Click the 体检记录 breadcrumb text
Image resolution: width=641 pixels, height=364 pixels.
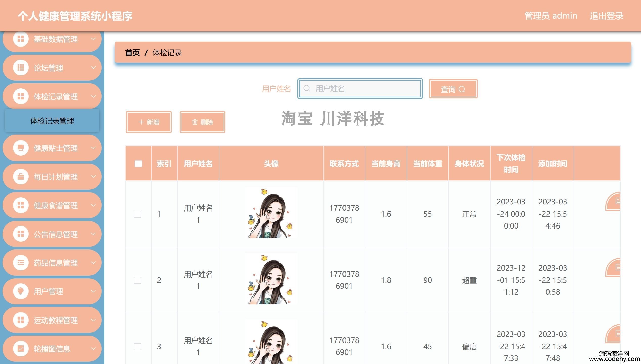click(167, 53)
